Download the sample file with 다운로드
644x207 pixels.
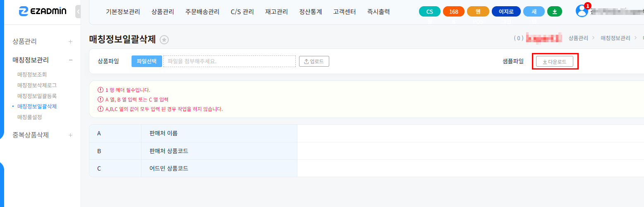click(x=555, y=61)
